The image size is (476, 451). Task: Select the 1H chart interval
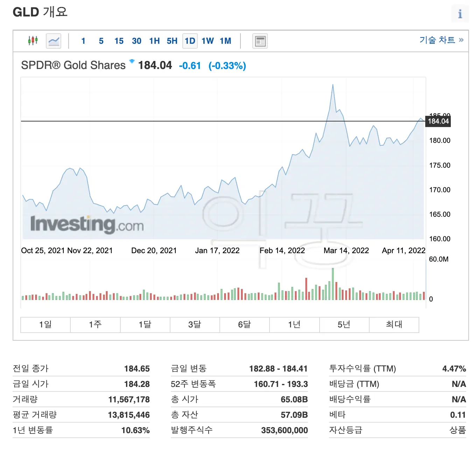coord(154,41)
